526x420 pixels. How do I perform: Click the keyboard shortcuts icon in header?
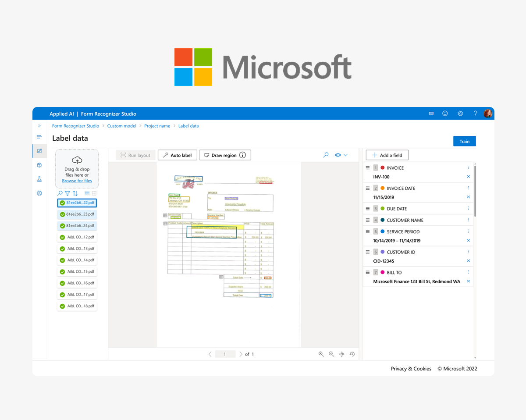431,114
